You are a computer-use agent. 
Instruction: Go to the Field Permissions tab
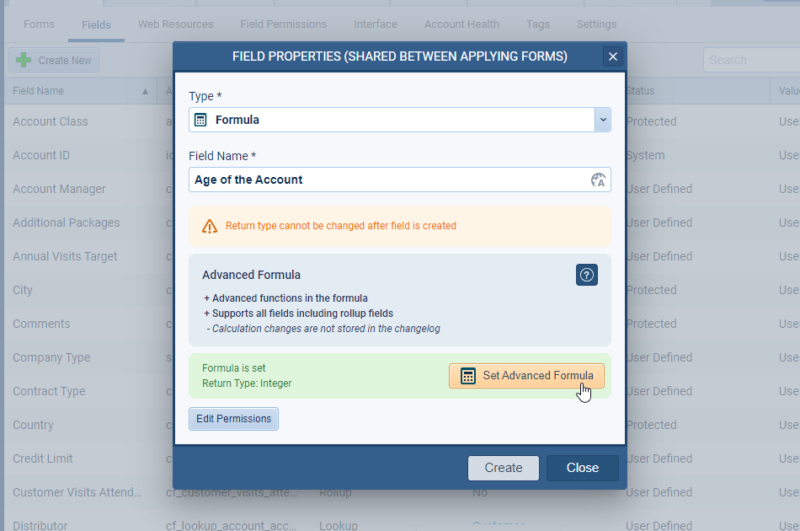[283, 24]
